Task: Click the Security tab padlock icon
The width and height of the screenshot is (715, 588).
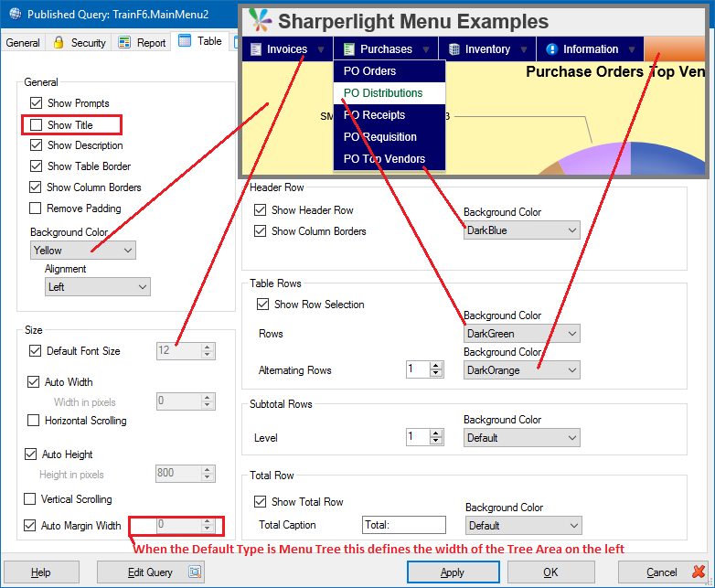Action: (x=59, y=42)
